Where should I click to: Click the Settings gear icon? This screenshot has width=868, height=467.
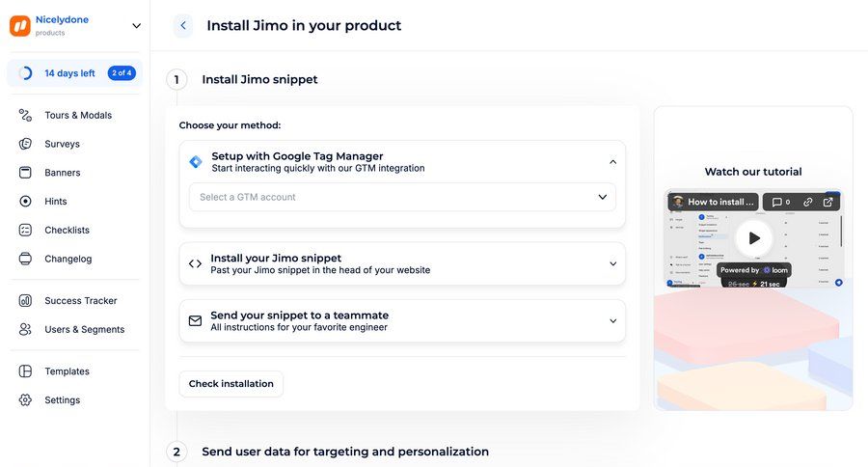pyautogui.click(x=25, y=400)
